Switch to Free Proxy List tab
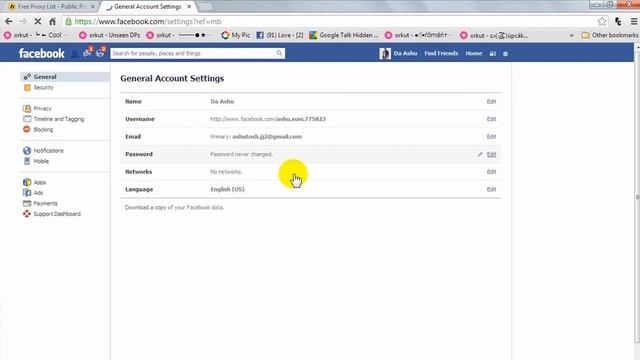 pos(51,7)
